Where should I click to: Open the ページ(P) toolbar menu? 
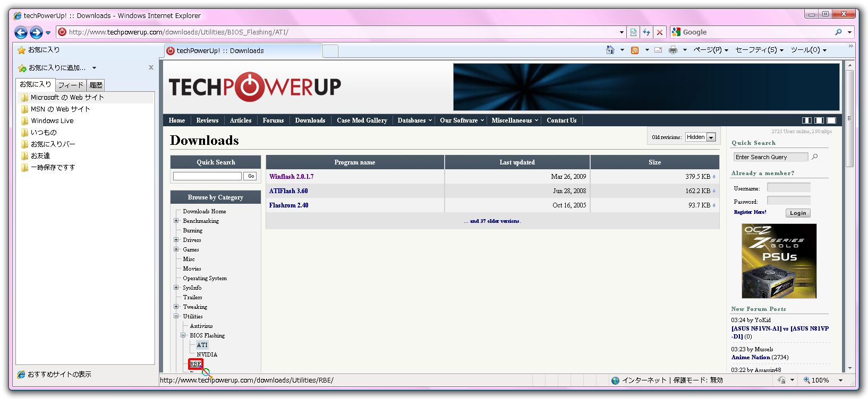(x=711, y=50)
